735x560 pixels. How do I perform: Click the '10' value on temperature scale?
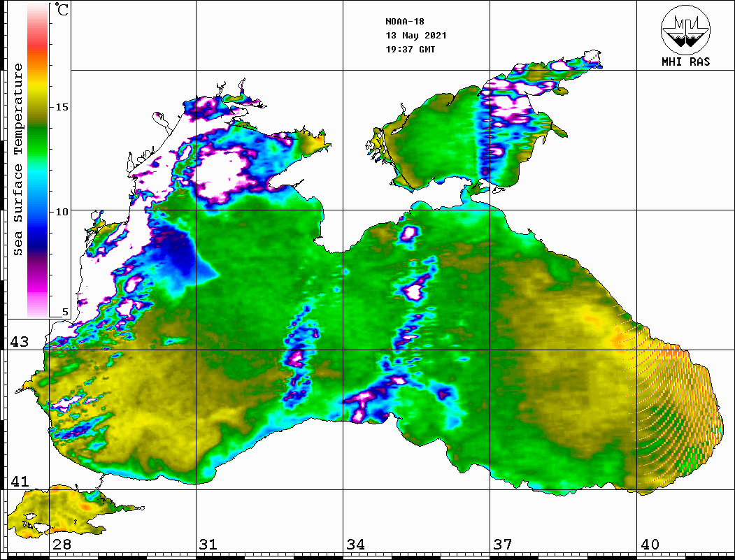pyautogui.click(x=62, y=212)
